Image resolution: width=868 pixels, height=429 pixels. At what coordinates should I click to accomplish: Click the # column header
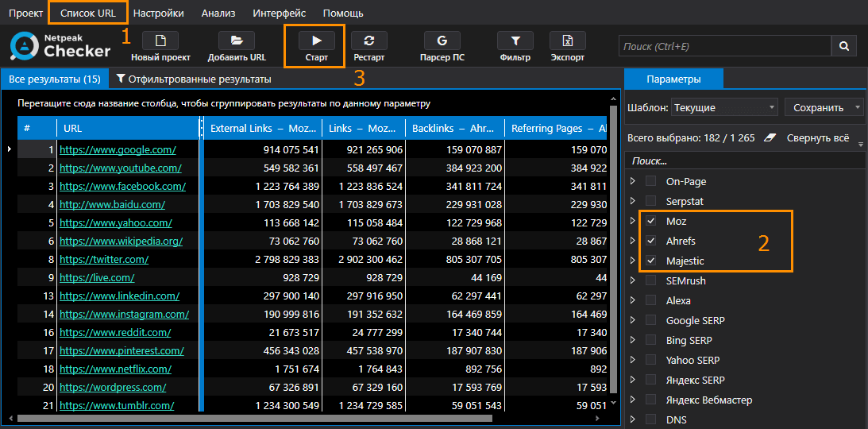pos(37,128)
